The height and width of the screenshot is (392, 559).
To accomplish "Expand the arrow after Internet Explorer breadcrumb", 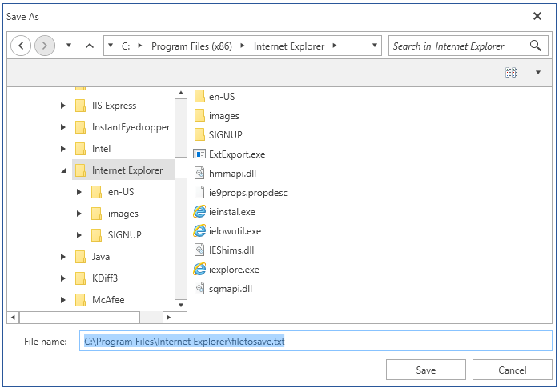I will pos(335,46).
